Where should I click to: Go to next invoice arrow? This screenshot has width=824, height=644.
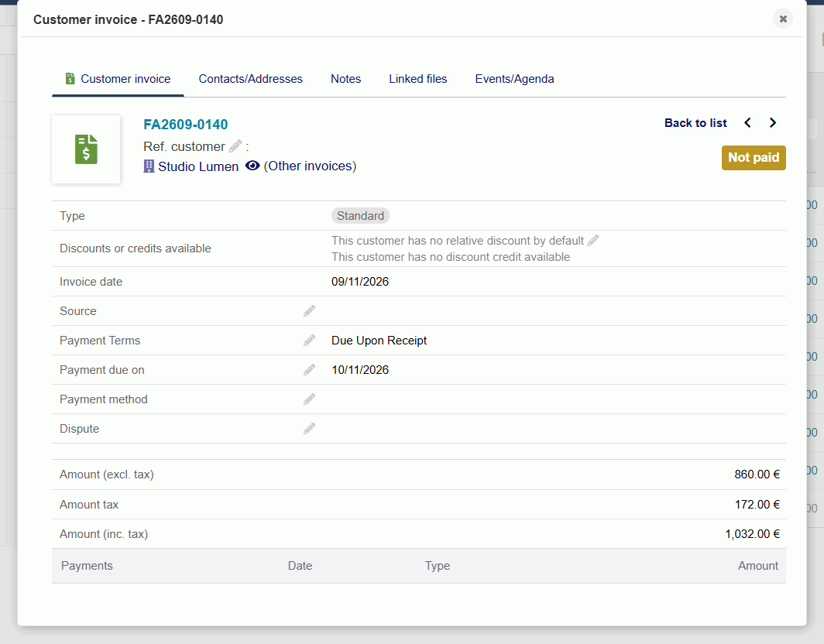coord(773,123)
